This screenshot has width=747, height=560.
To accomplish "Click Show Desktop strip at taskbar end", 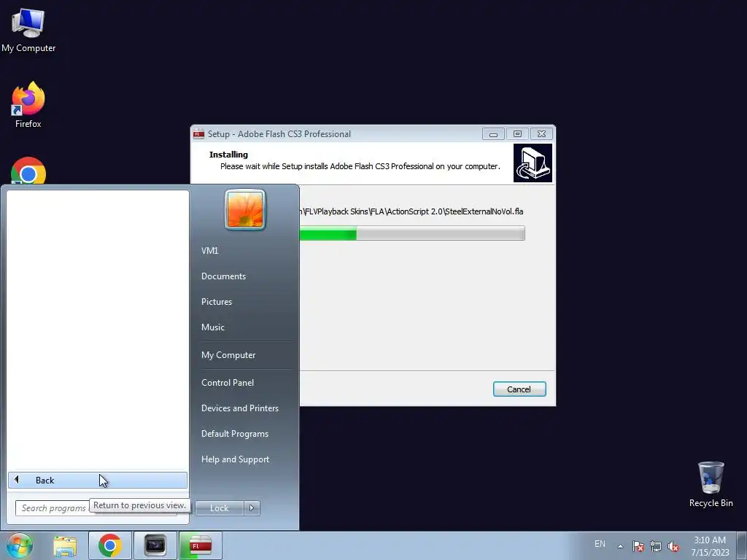I will click(x=742, y=546).
